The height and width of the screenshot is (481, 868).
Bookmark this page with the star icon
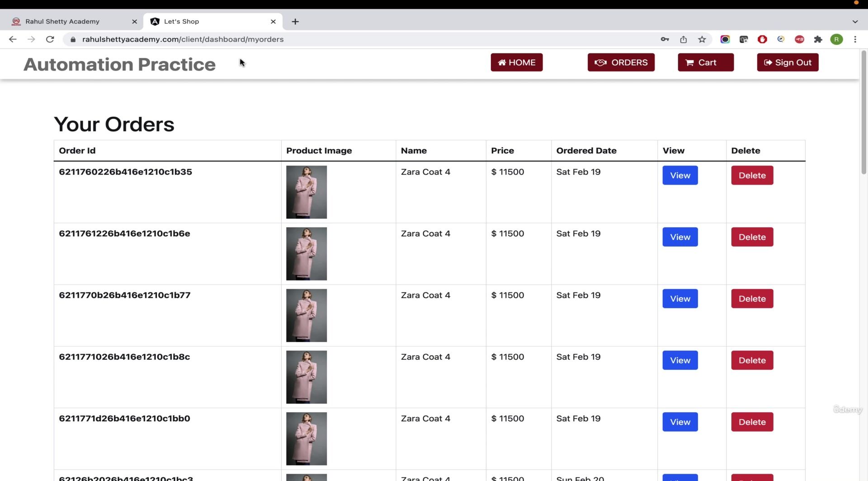click(x=702, y=39)
